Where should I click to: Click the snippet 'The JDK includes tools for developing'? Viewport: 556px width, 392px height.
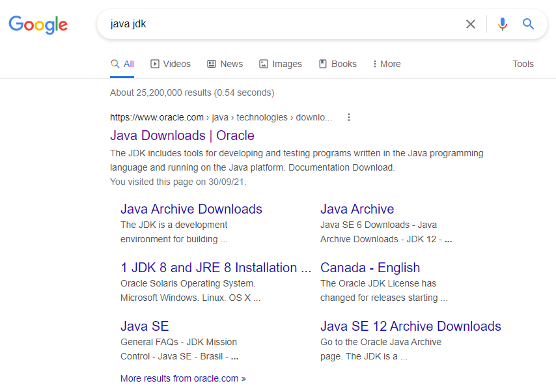[296, 160]
